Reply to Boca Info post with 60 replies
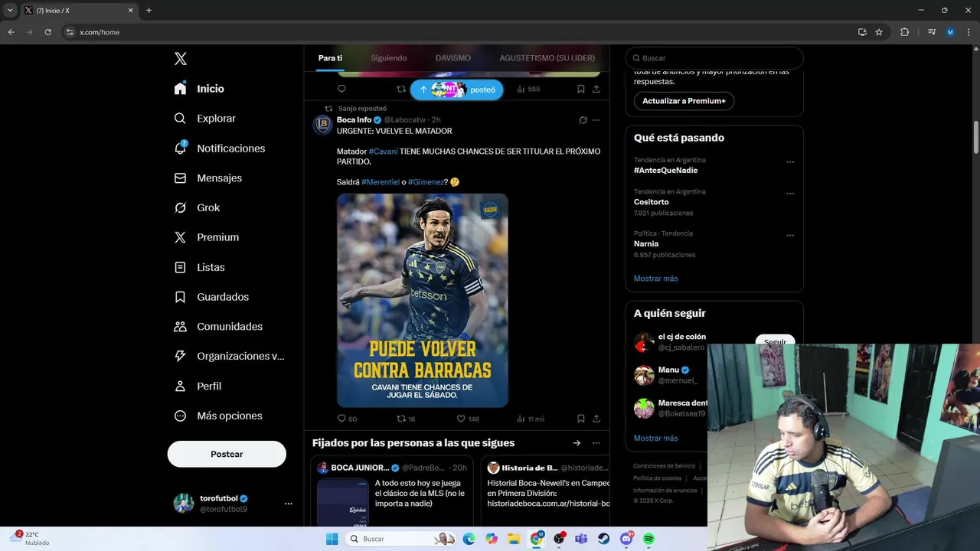980x551 pixels. pos(347,419)
